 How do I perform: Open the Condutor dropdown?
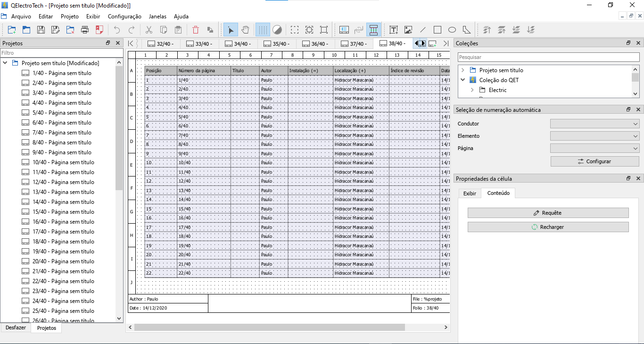click(594, 124)
